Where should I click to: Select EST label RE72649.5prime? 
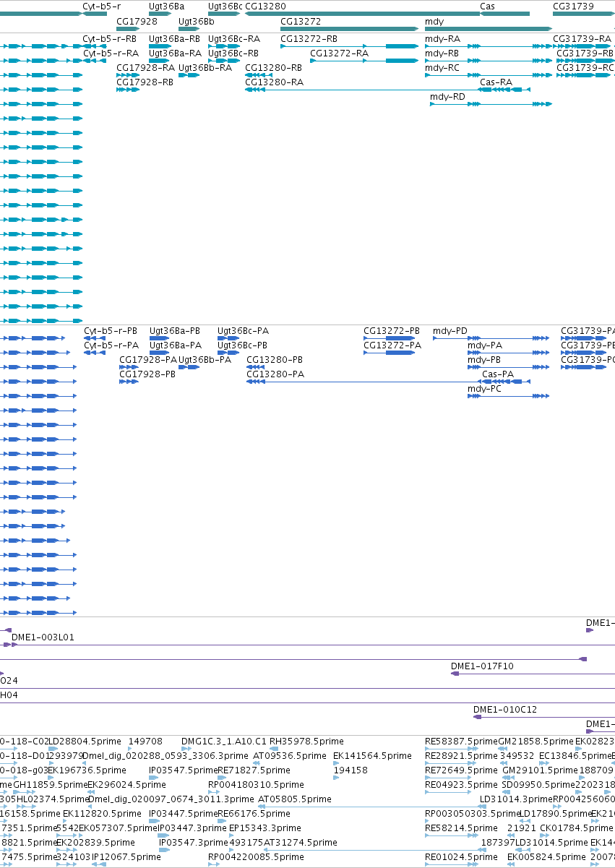click(461, 770)
